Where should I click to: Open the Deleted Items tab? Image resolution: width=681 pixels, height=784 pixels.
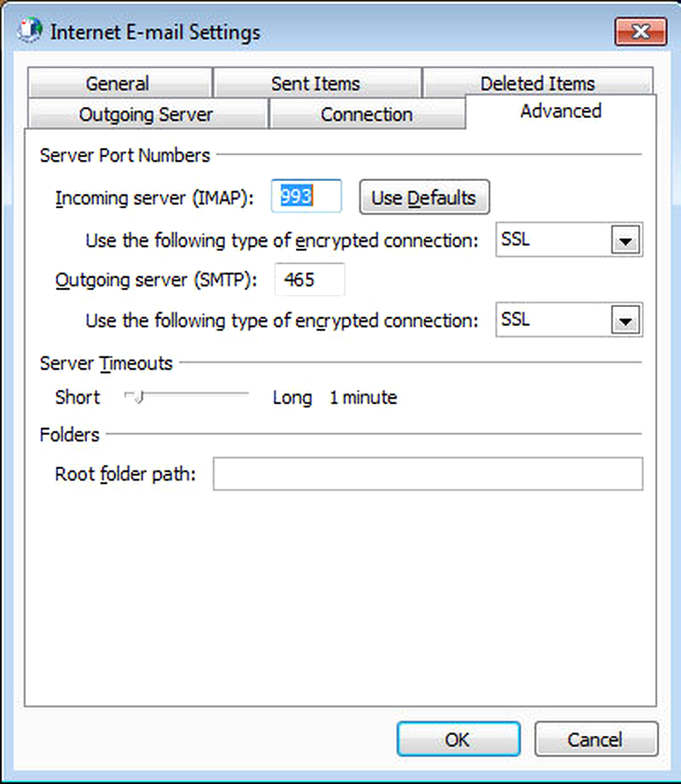pyautogui.click(x=538, y=82)
